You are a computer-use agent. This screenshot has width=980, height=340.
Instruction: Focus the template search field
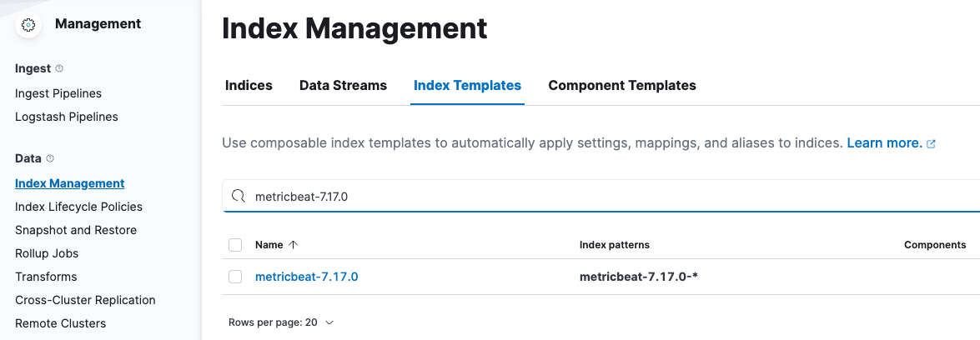[x=584, y=196]
